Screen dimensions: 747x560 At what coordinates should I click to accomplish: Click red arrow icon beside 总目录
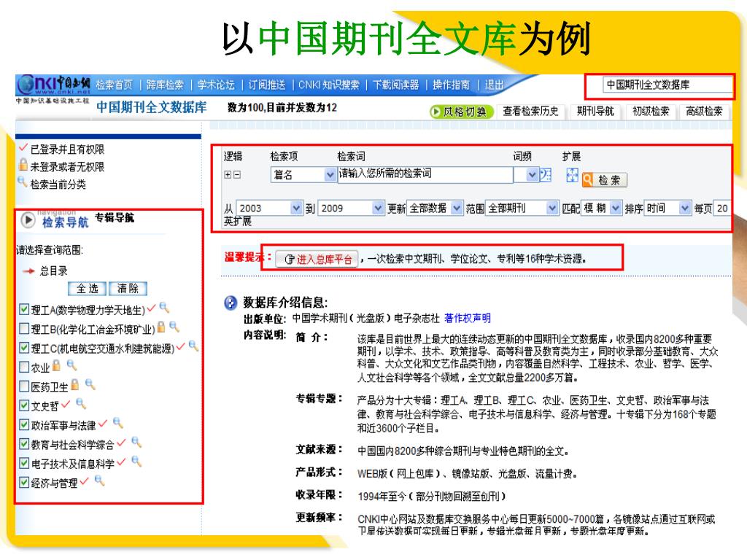pyautogui.click(x=28, y=271)
